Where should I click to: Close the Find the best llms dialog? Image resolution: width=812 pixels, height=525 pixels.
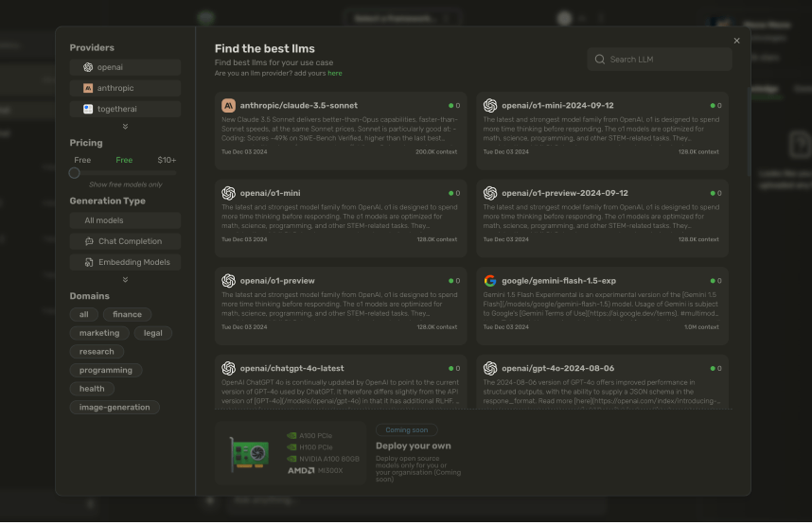(x=736, y=41)
